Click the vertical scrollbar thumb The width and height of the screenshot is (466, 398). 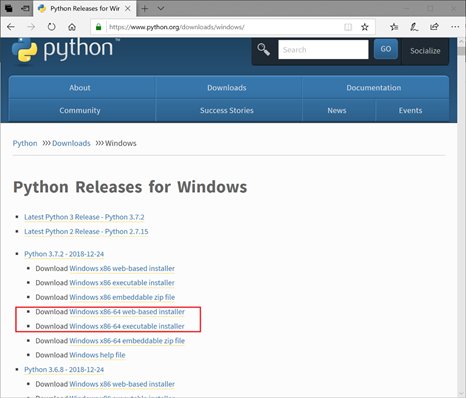pos(462,51)
